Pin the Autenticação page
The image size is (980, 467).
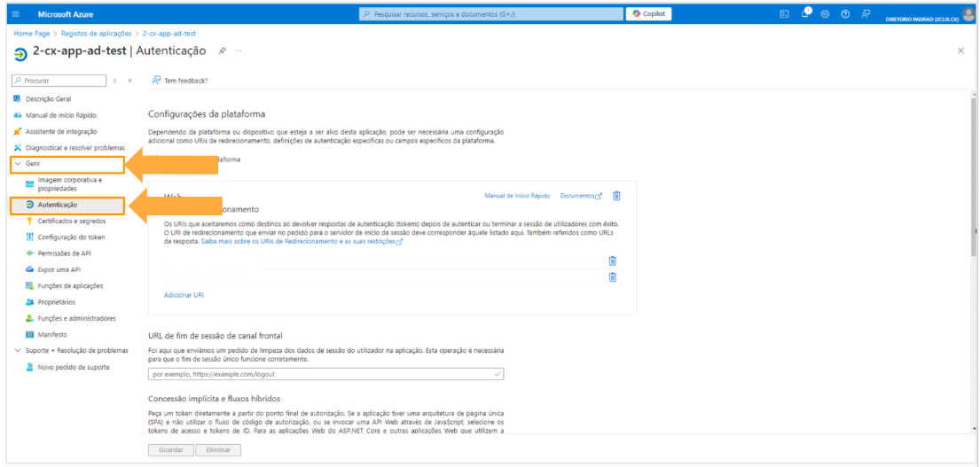[x=222, y=51]
